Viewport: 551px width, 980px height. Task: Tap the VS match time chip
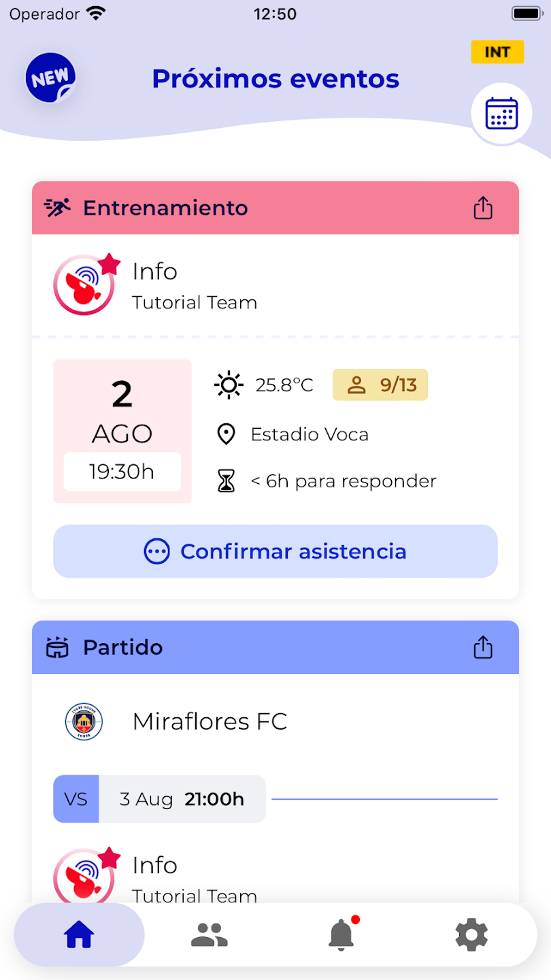pos(159,799)
